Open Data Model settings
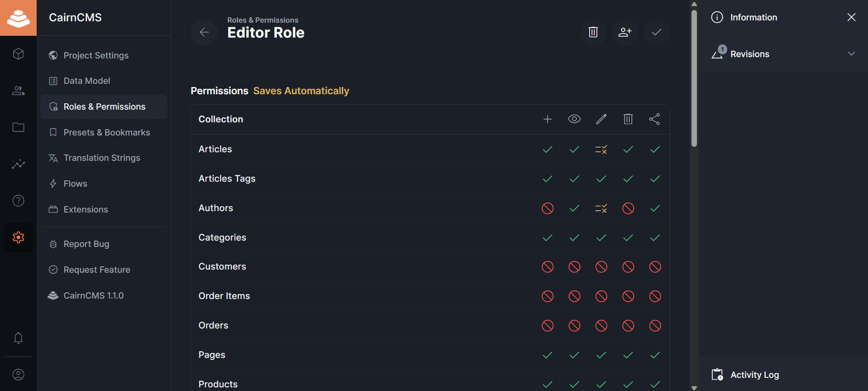868x391 pixels. [104, 81]
